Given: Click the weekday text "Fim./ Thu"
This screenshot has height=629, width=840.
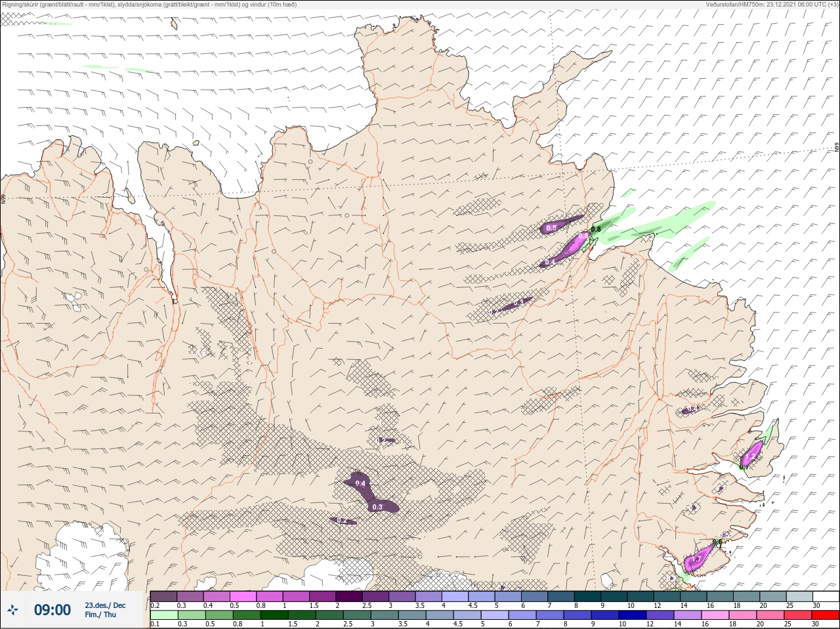Looking at the screenshot, I should [x=100, y=615].
